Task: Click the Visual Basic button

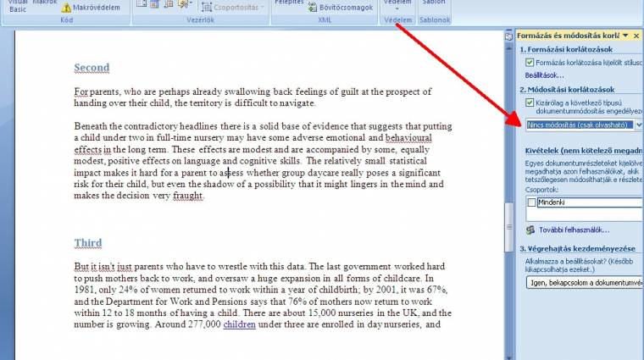Action: [18, 5]
